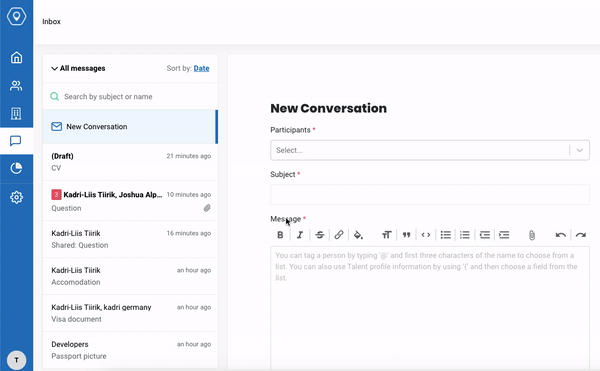Open Kadri-Liis Tiirik, Joshua Alp... conversation
The height and width of the screenshot is (371, 600).
click(130, 201)
